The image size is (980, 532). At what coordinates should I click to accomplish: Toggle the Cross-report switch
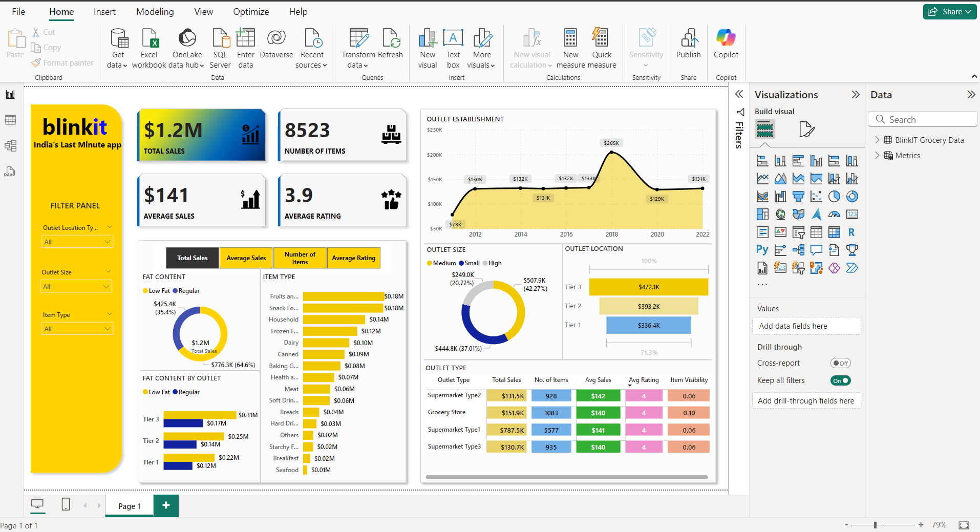840,363
